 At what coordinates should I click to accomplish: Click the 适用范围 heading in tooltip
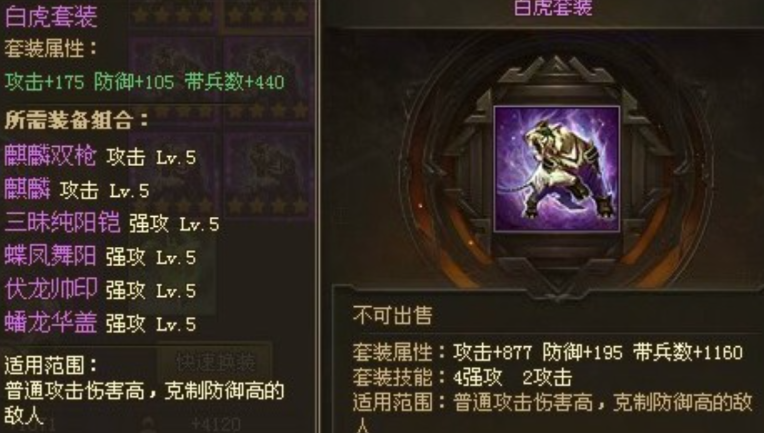tap(51, 365)
